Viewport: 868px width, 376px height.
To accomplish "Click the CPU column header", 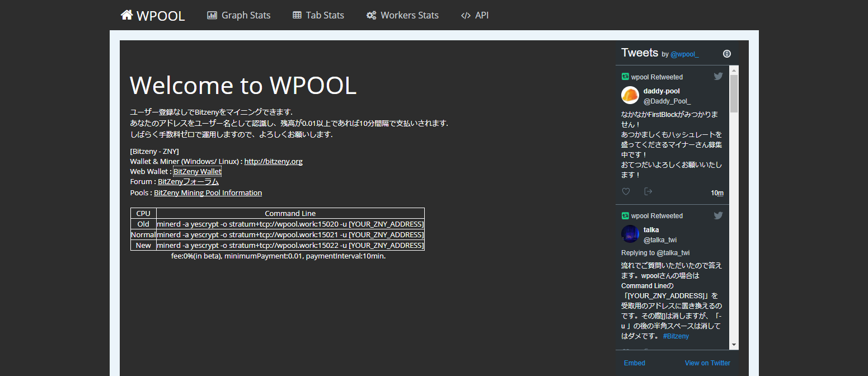I will pos(143,213).
